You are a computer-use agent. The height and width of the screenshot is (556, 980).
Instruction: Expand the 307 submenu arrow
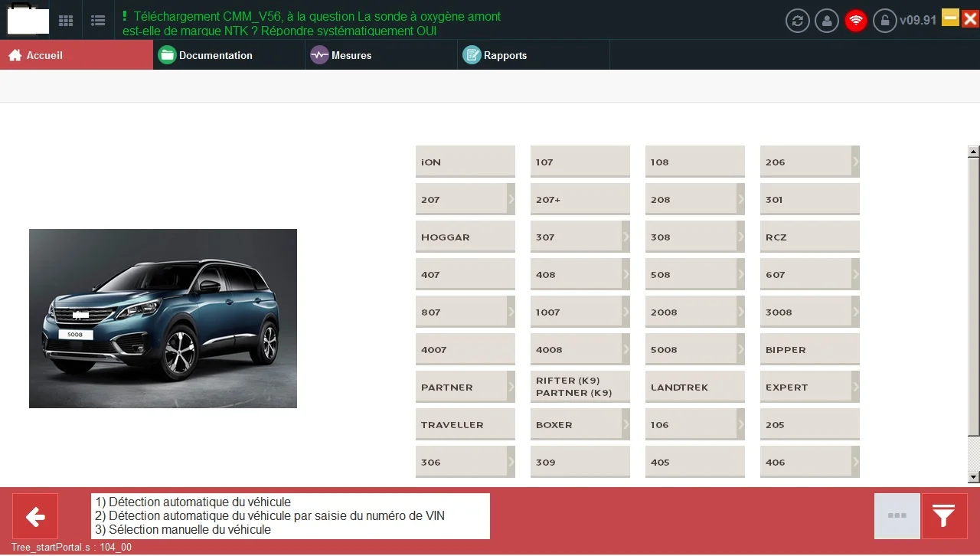pyautogui.click(x=626, y=237)
